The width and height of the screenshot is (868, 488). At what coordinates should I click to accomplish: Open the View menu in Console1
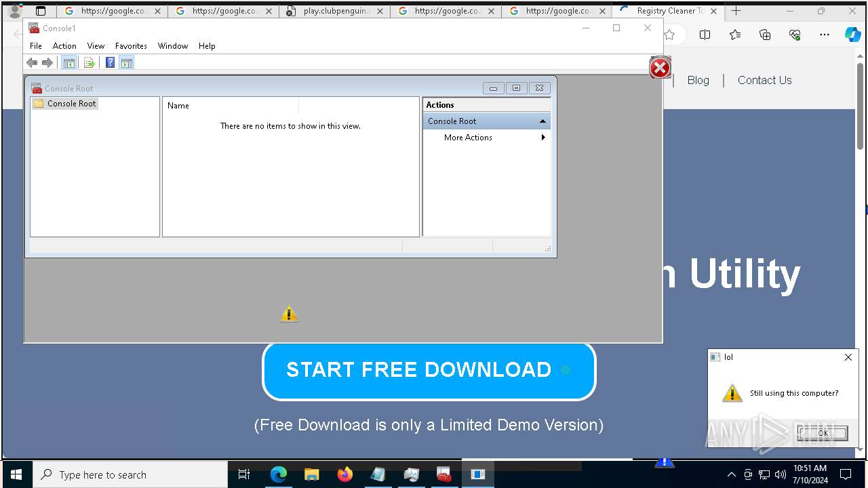(x=96, y=46)
